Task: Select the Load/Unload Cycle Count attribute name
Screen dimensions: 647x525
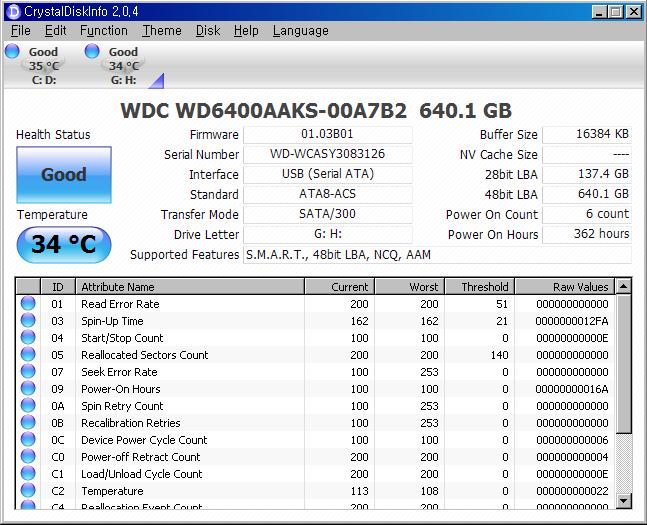Action: (x=142, y=474)
